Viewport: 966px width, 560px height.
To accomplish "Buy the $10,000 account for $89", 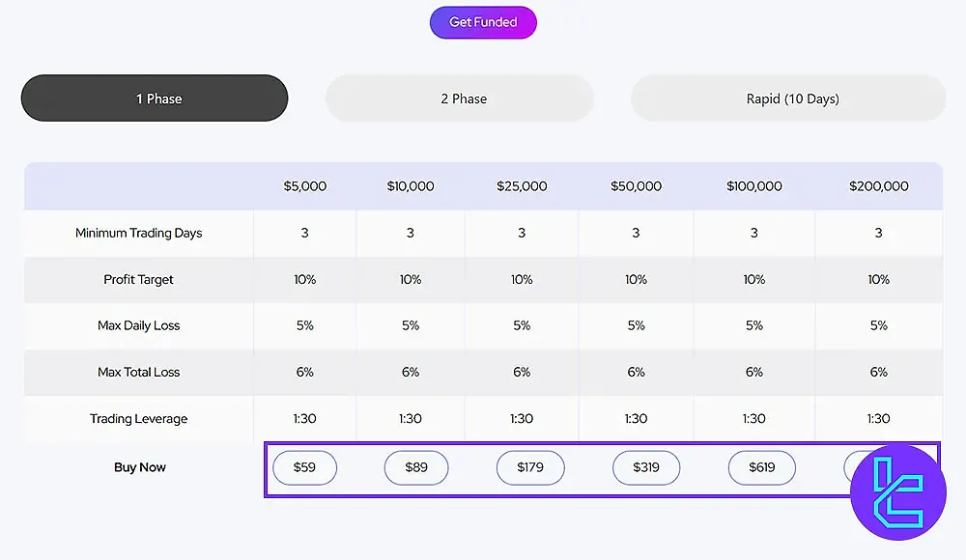I will coord(416,467).
